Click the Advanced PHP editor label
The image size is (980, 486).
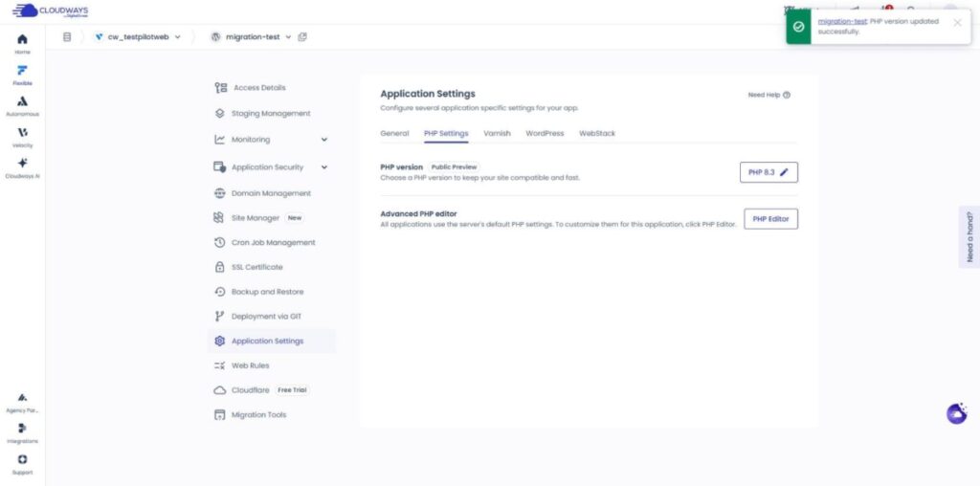pos(419,214)
